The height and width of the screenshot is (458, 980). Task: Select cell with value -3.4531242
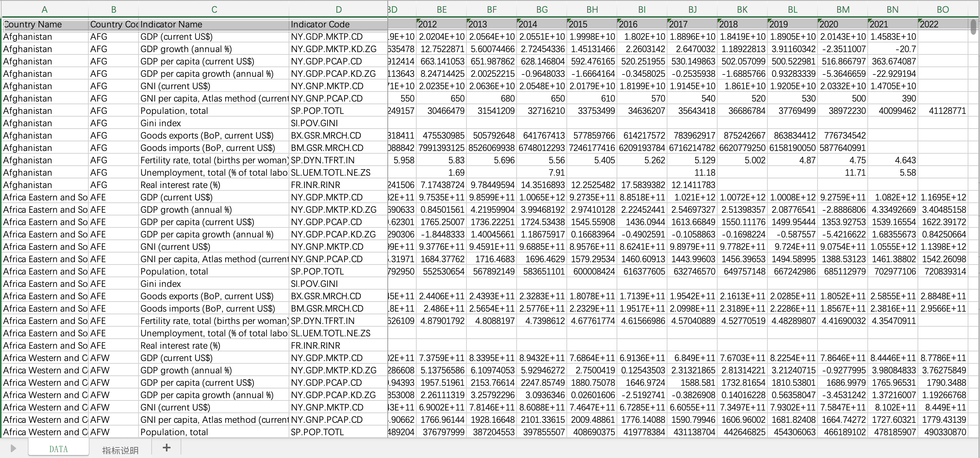843,395
